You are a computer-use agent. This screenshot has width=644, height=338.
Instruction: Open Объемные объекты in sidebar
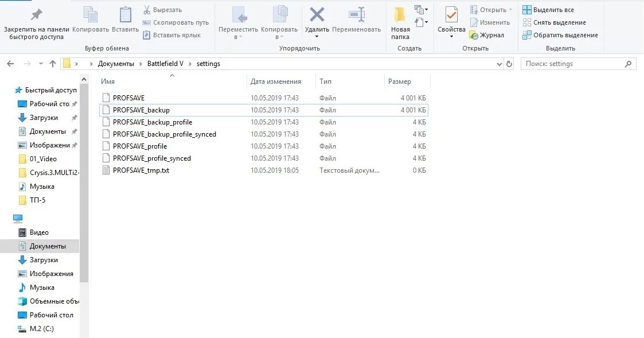48,301
